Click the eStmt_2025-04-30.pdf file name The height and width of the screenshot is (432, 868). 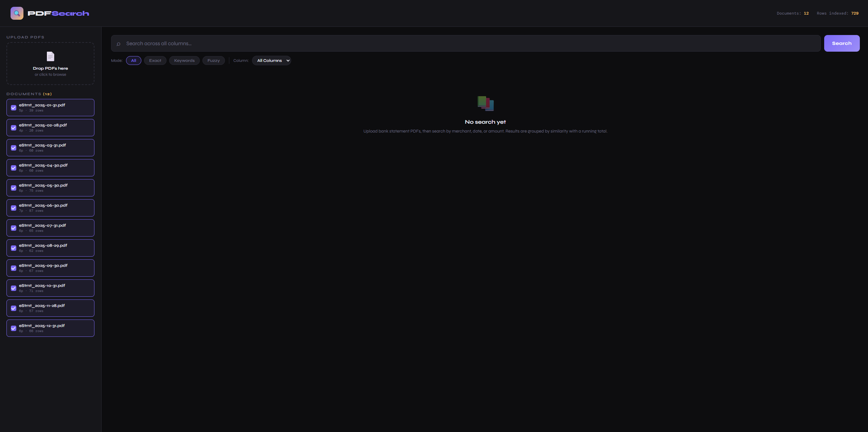coord(43,165)
